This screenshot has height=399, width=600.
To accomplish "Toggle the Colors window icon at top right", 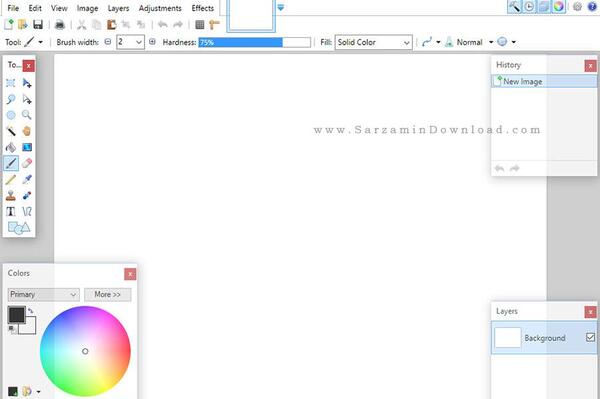I will [x=559, y=7].
